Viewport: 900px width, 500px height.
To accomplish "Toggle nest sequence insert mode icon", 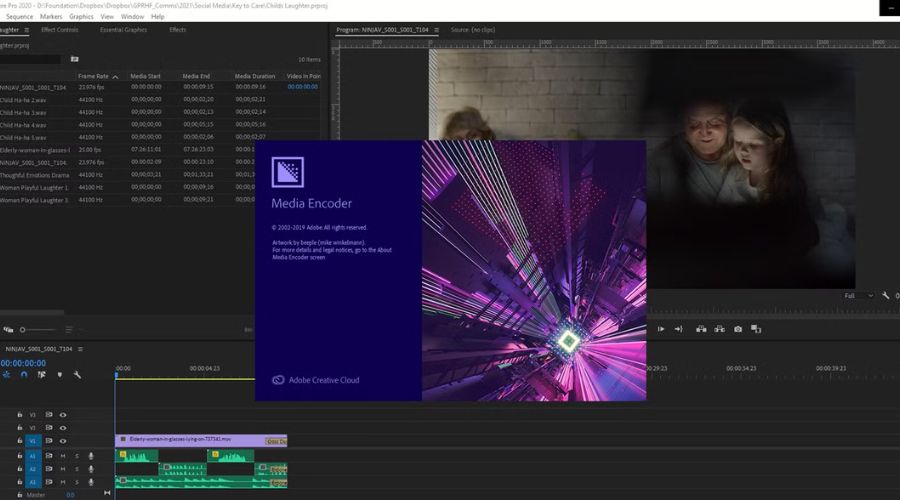I will (x=6, y=375).
